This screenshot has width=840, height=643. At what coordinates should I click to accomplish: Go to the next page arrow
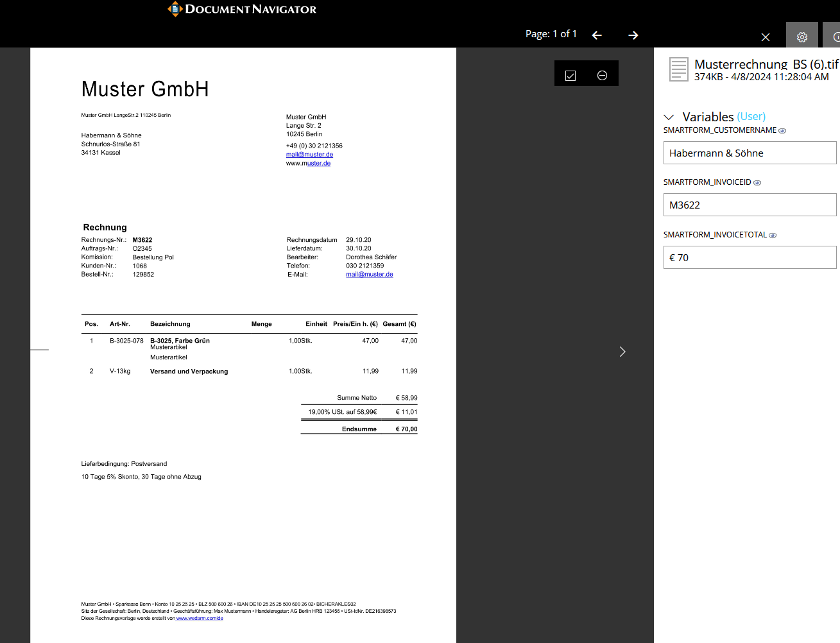633,35
